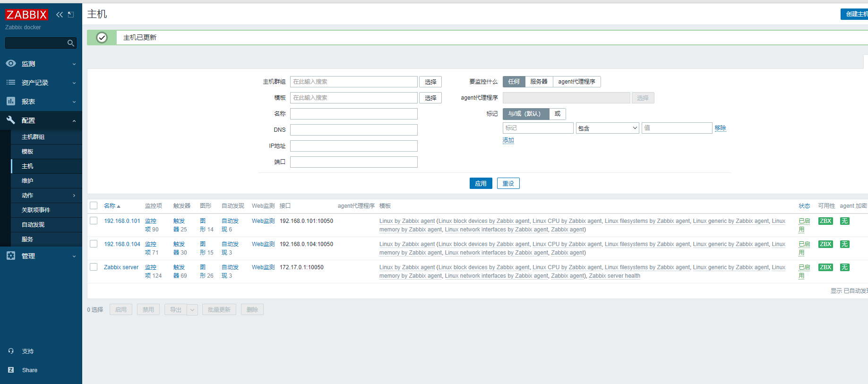Screen dimensions: 868x384
Task: Open 模板 in the sidebar
Action: [x=27, y=152]
